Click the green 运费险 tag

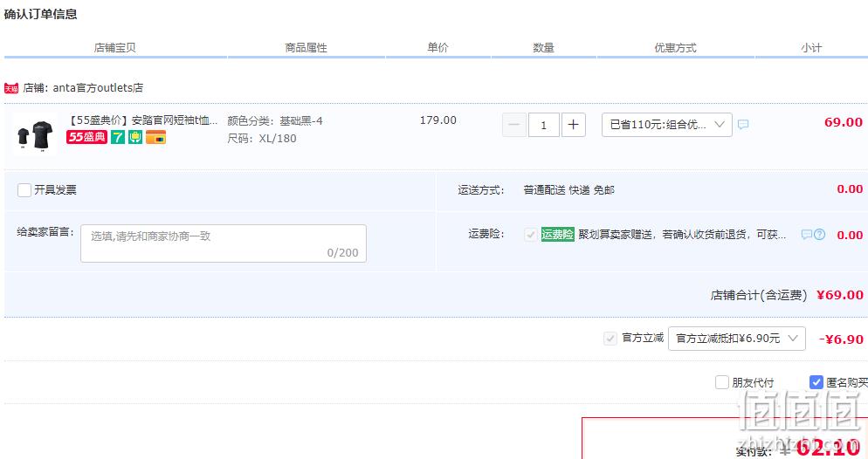557,235
